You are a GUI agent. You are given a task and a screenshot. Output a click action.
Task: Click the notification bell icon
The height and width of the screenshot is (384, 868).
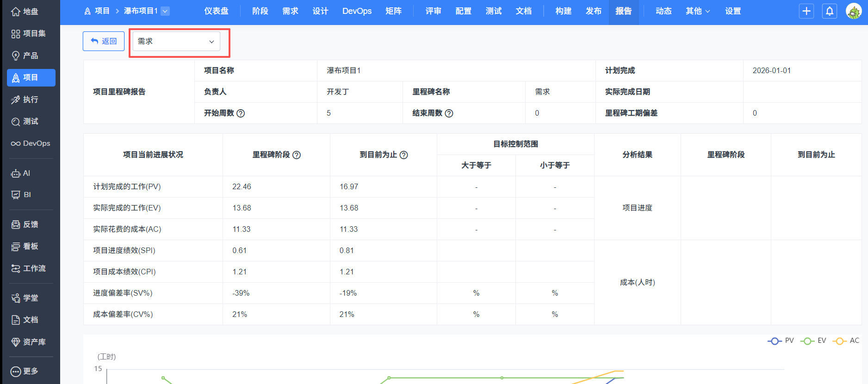(830, 11)
